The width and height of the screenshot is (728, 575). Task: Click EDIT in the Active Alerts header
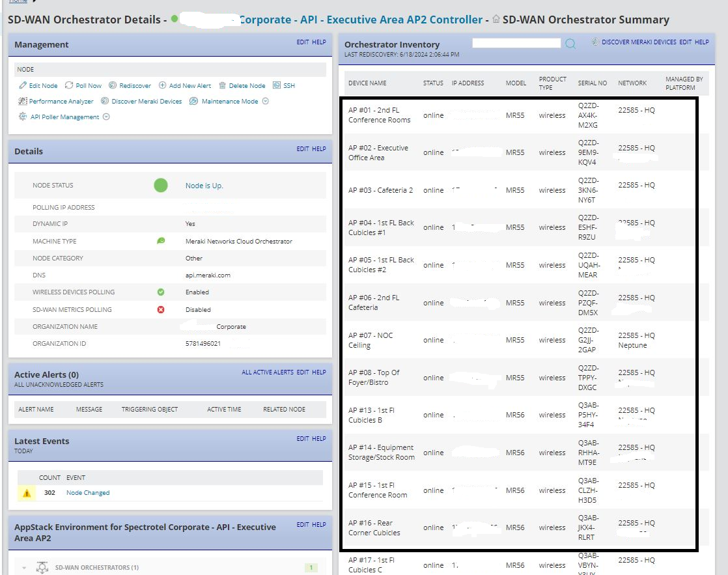(303, 372)
